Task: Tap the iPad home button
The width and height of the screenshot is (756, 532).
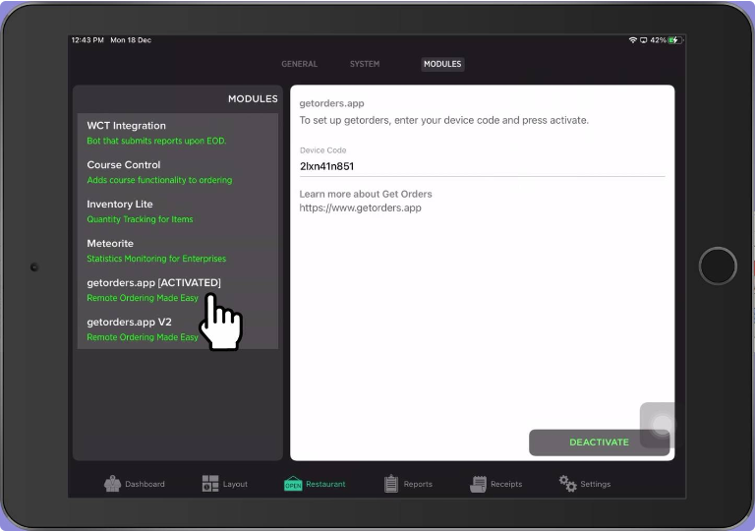Action: (x=718, y=266)
